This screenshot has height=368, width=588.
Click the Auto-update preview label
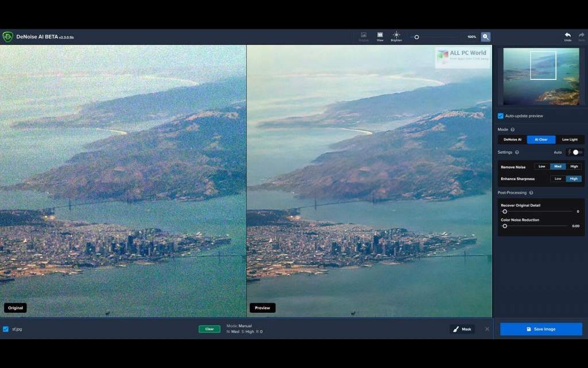pos(524,116)
